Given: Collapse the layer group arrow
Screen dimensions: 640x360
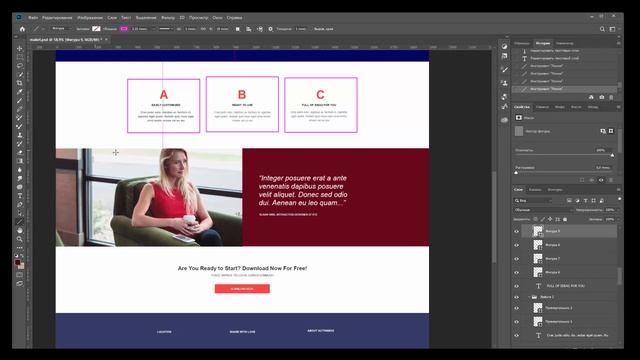Looking at the screenshot, I should pyautogui.click(x=529, y=297).
